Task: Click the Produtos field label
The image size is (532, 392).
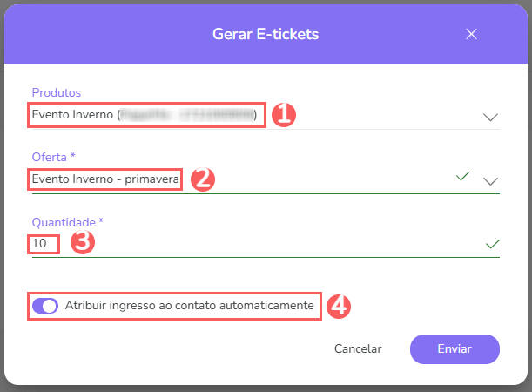Action: [57, 93]
